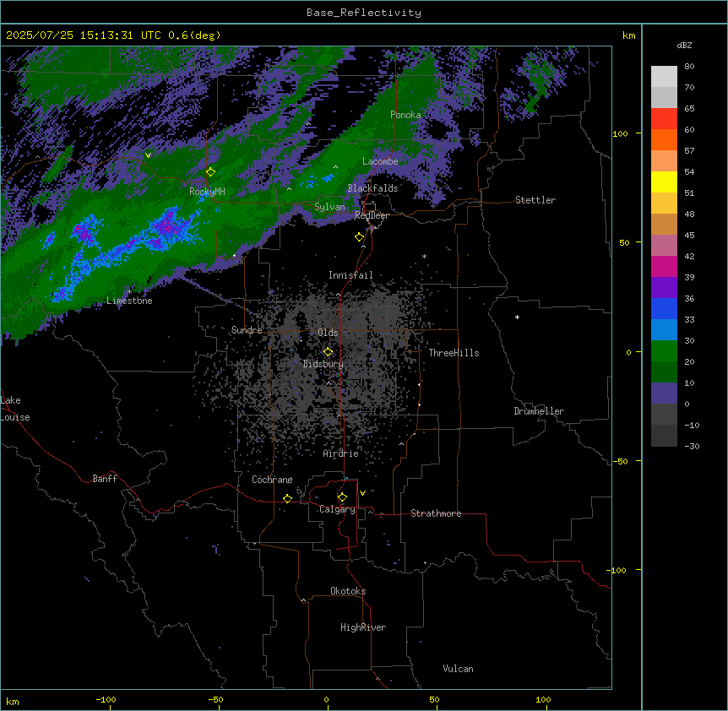Select the Cochrane label
This screenshot has width=728, height=711.
pyautogui.click(x=272, y=480)
